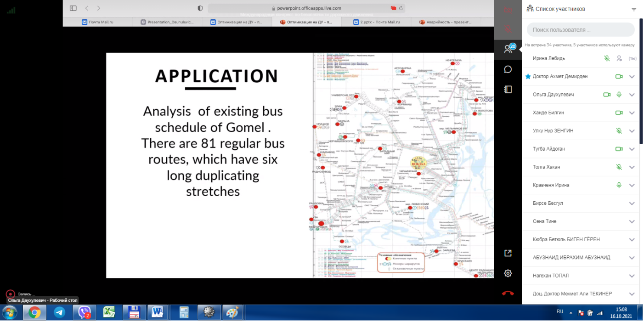Go back with browser back arrow
The height and width of the screenshot is (322, 644).
click(87, 8)
